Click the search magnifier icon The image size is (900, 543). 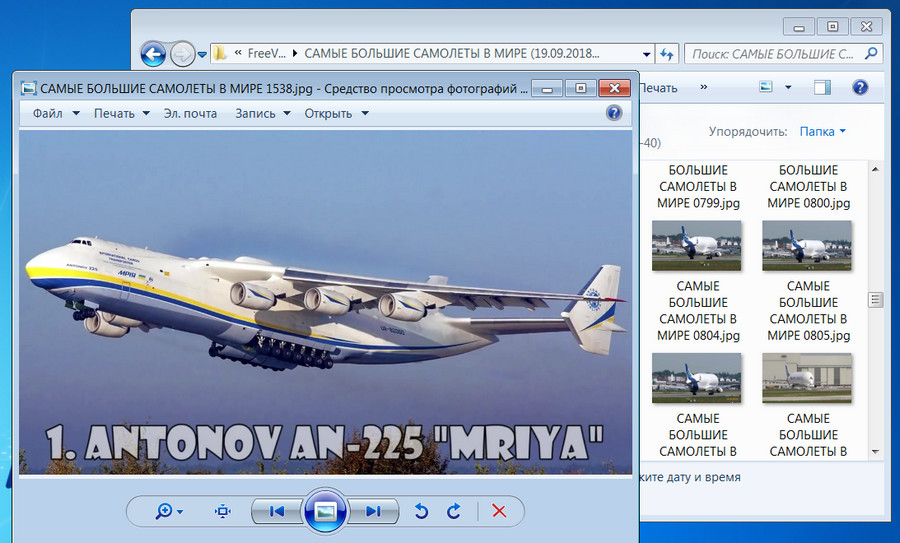(x=871, y=53)
